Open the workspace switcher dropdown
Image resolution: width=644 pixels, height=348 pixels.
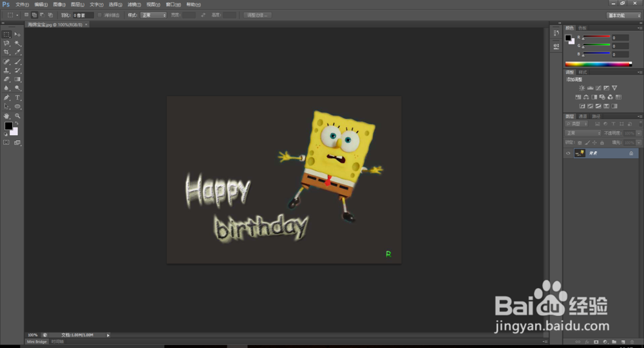[624, 15]
